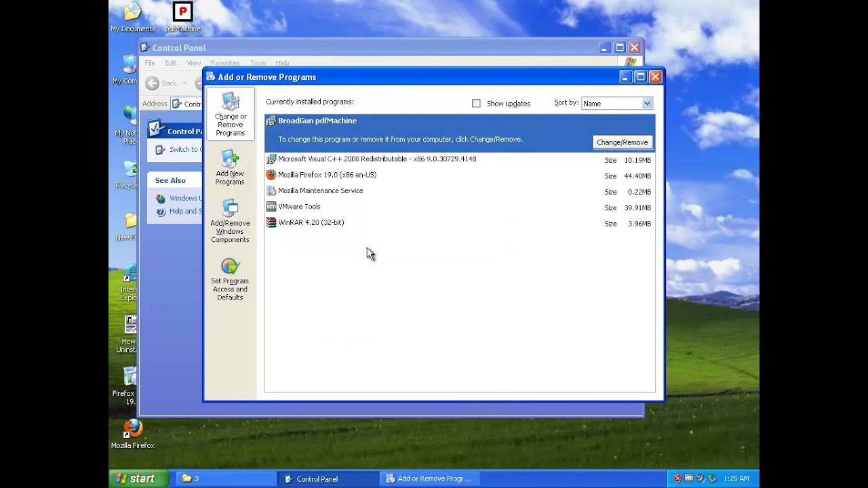This screenshot has height=488, width=868.
Task: Click the BroadGun pdfMachine program icon
Action: click(271, 121)
